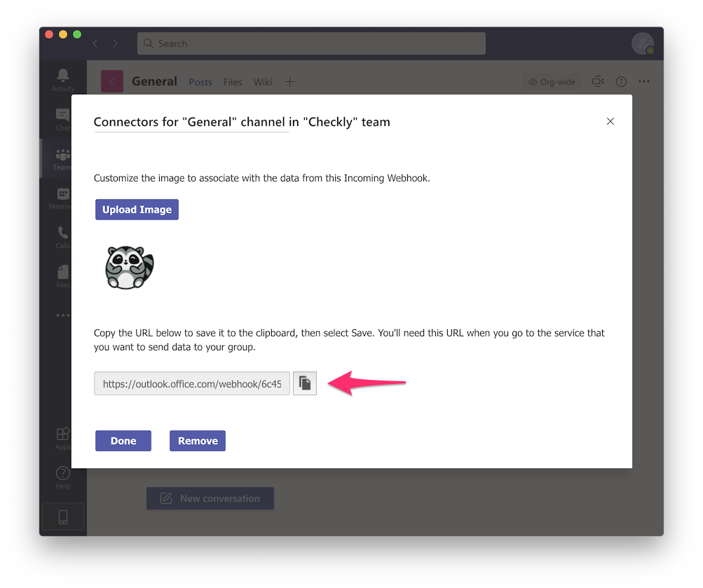Image resolution: width=703 pixels, height=588 pixels.
Task: Switch to the Wiki tab
Action: click(263, 82)
